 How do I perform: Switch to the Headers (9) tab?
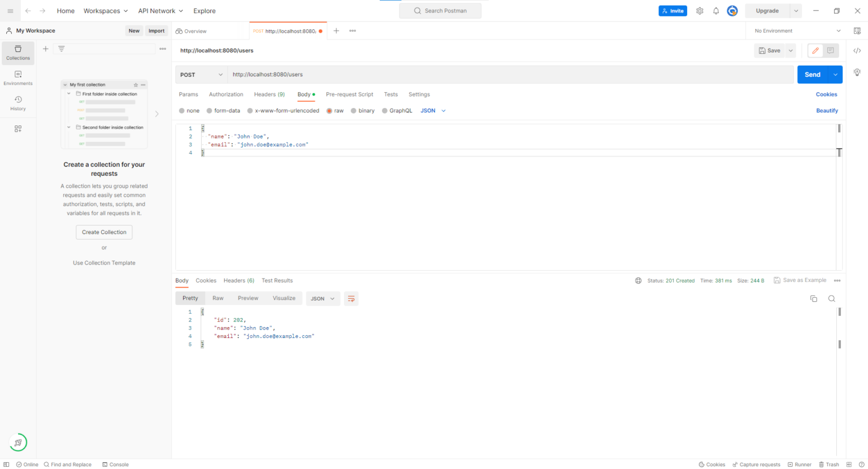270,94
